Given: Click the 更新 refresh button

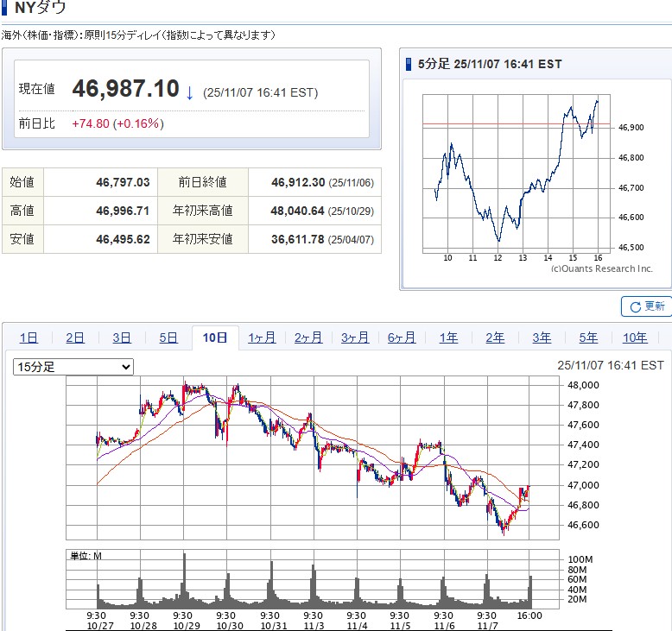Looking at the screenshot, I should 646,306.
